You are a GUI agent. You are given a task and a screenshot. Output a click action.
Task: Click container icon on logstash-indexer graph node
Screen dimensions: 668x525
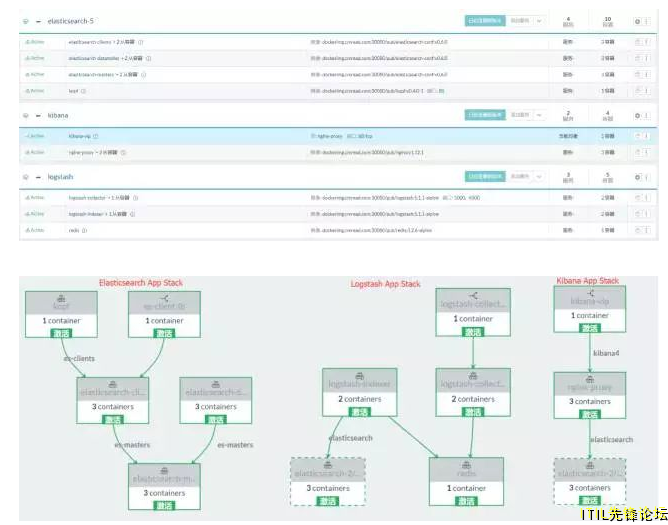pos(360,375)
